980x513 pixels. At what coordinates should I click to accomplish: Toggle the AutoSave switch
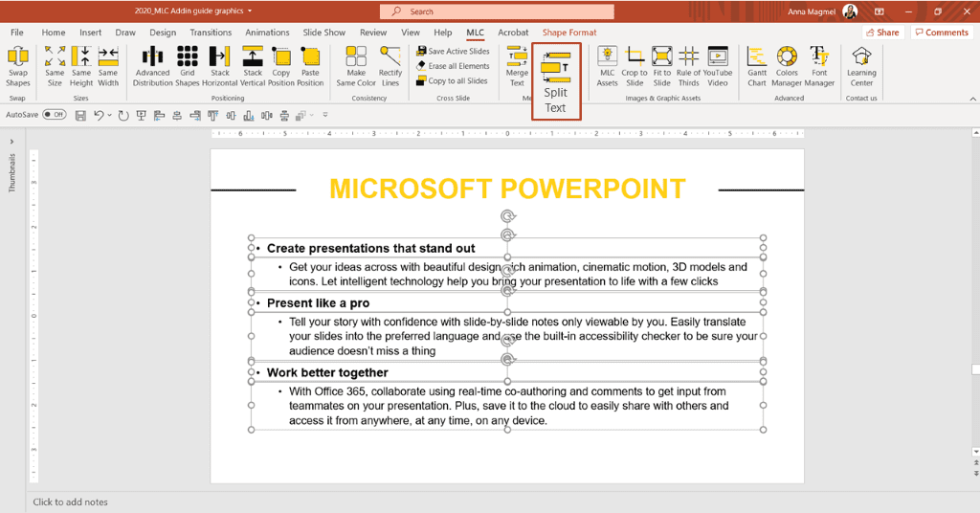click(x=55, y=115)
